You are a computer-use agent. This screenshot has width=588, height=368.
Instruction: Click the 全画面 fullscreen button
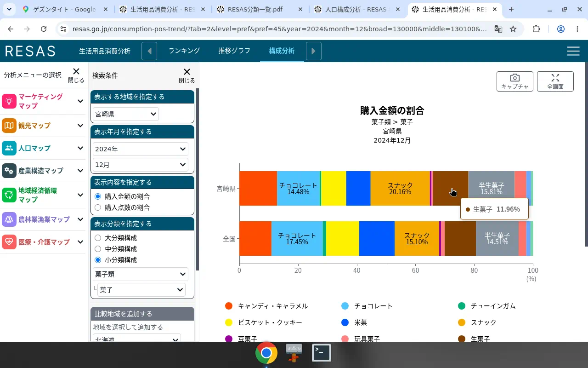point(555,81)
